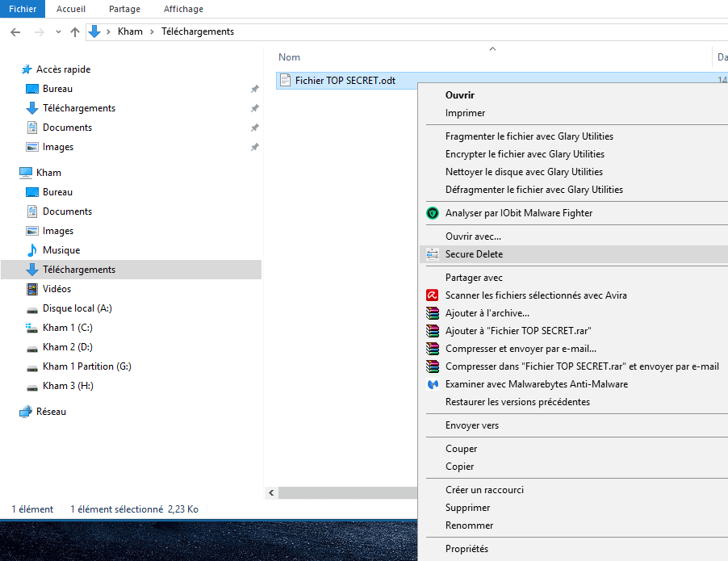Click the Musique note icon
The height and width of the screenshot is (561, 728).
(x=32, y=250)
